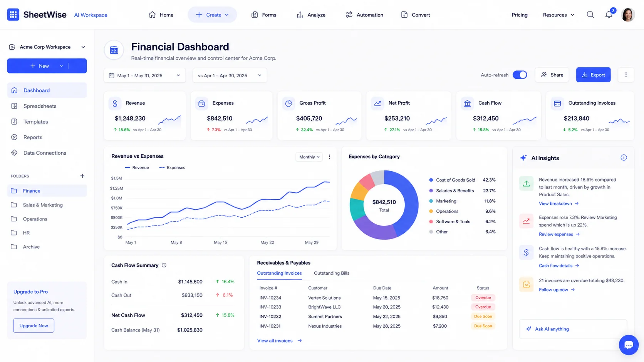Open the Sales & Marketing folder
This screenshot has height=362, width=644.
pyautogui.click(x=47, y=205)
